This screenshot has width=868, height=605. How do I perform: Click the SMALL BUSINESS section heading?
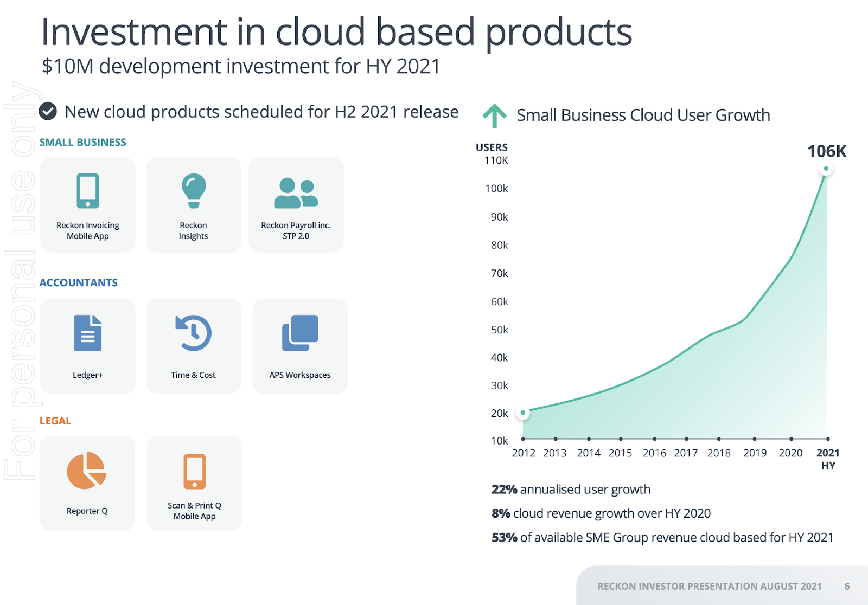[82, 142]
